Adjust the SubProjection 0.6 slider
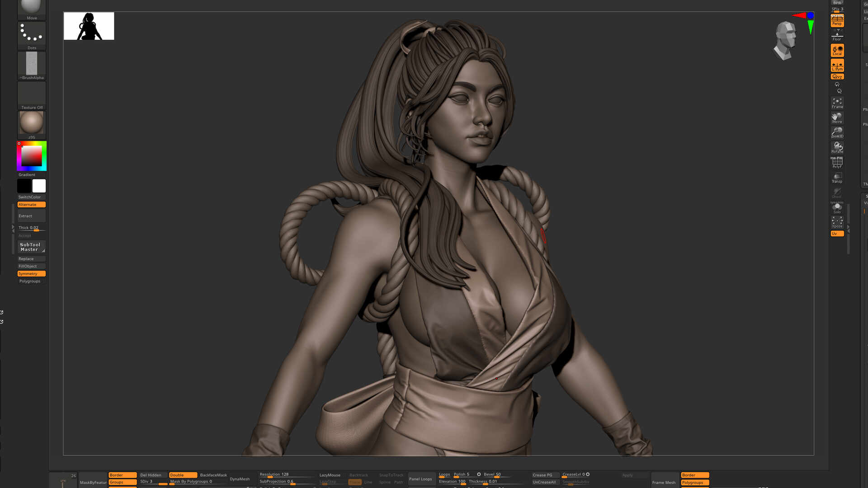 coord(287,482)
